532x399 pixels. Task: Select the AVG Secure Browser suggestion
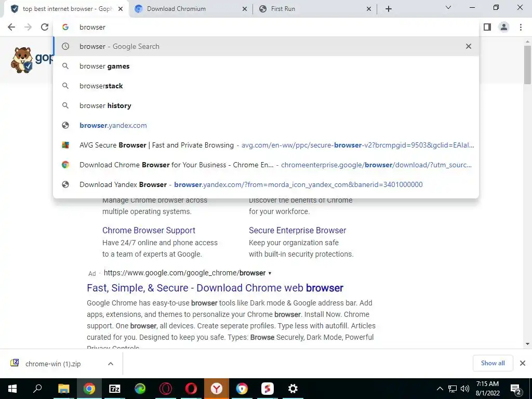(266, 145)
